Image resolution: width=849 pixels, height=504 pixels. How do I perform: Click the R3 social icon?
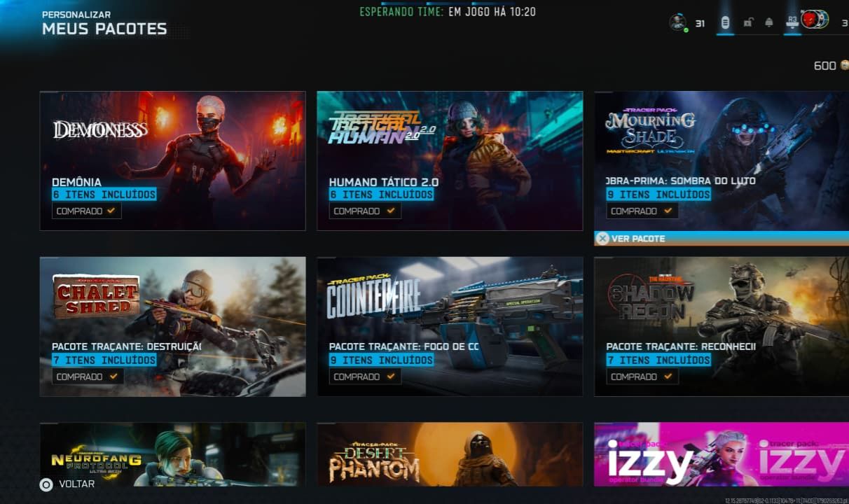(x=792, y=22)
